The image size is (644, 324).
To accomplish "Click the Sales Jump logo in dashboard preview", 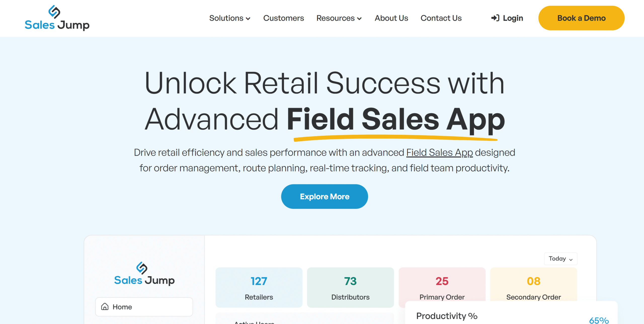I will point(144,274).
